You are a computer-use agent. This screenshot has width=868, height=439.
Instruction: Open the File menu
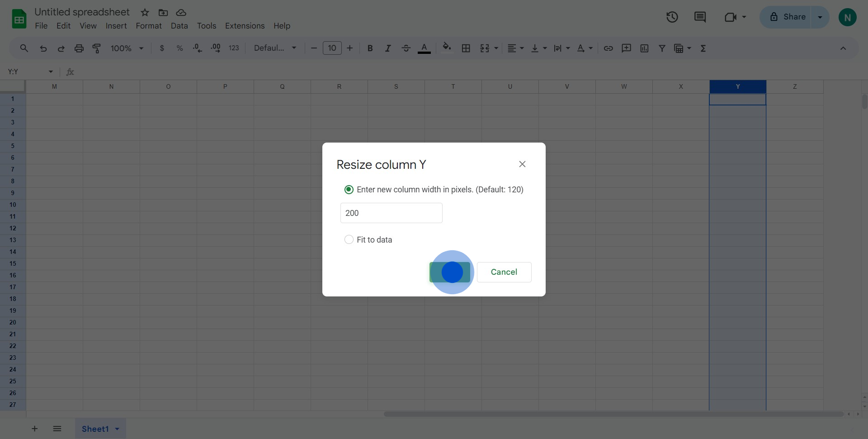[41, 26]
